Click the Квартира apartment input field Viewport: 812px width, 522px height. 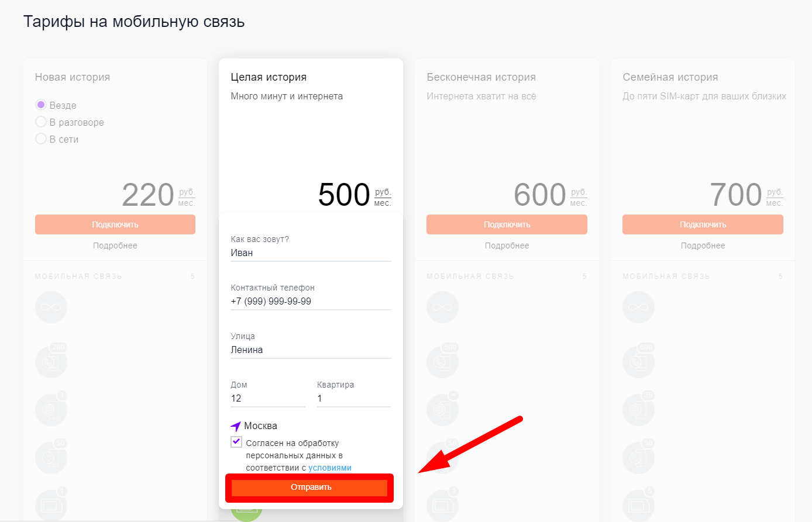(x=354, y=399)
